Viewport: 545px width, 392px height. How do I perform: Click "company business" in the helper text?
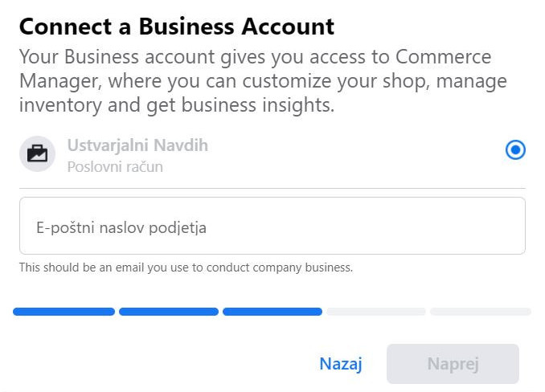(302, 267)
